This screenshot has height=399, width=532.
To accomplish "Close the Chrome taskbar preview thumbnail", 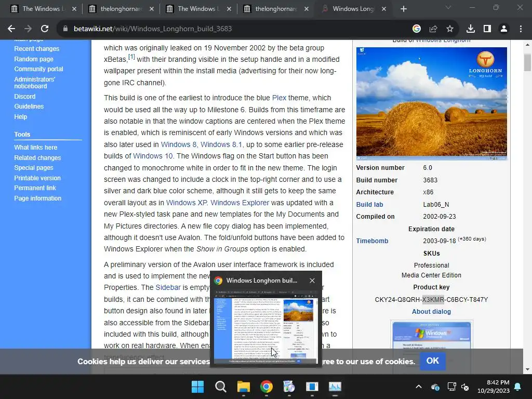I will pyautogui.click(x=312, y=281).
